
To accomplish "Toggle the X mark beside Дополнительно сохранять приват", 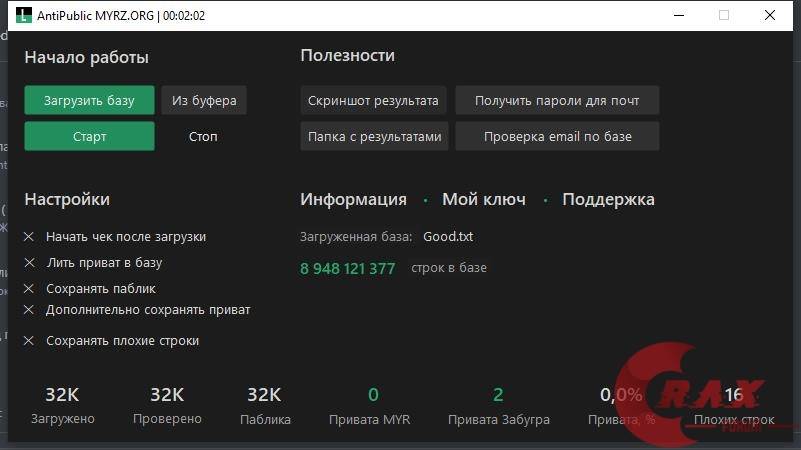I will point(29,310).
